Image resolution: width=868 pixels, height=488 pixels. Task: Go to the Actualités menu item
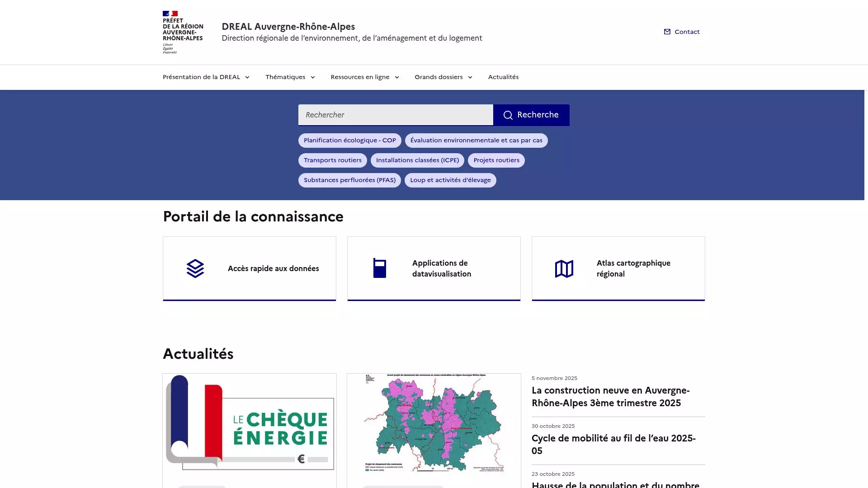click(503, 77)
